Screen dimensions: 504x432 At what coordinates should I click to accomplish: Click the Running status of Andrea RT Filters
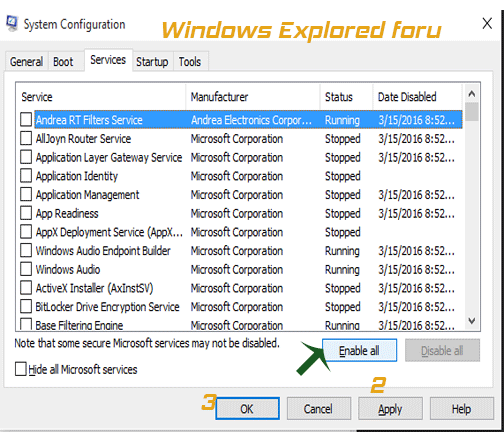coord(342,120)
